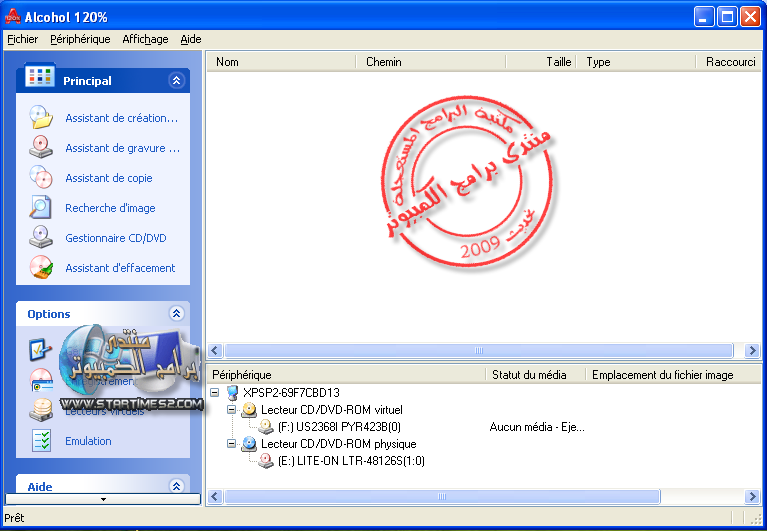Open the Périphérique menu
Image resolution: width=767 pixels, height=531 pixels.
pyautogui.click(x=80, y=39)
